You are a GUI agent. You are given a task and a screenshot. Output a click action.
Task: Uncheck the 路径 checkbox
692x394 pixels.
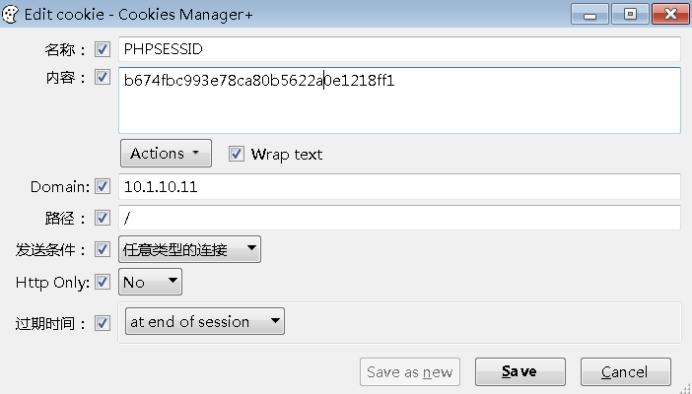tap(102, 218)
